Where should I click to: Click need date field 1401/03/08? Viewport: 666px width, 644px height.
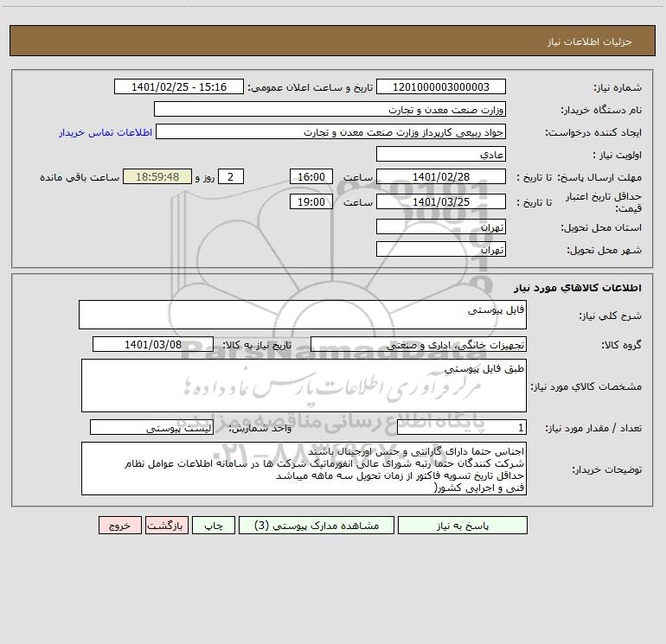tap(153, 344)
